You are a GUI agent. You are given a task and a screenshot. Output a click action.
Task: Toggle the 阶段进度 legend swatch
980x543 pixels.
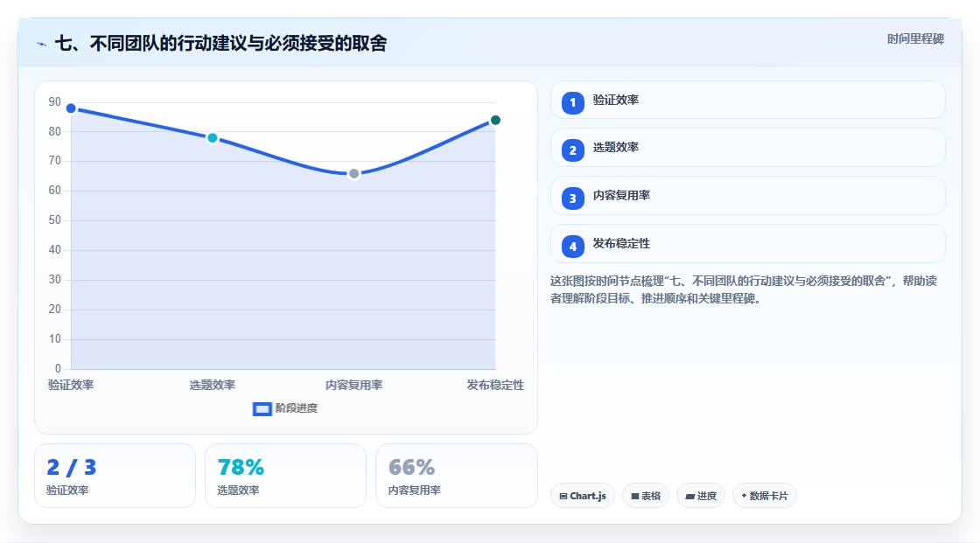(x=262, y=409)
